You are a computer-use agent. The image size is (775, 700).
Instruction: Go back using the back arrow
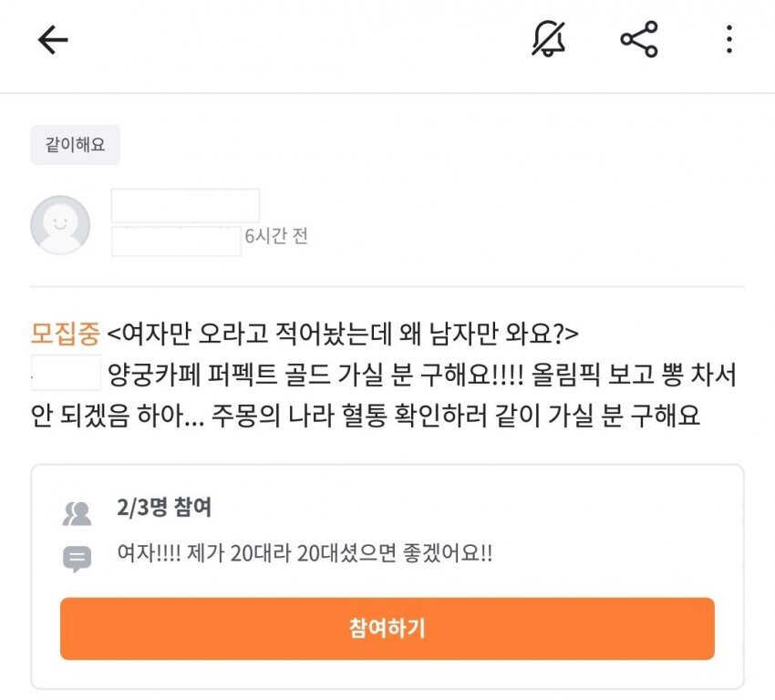(53, 39)
